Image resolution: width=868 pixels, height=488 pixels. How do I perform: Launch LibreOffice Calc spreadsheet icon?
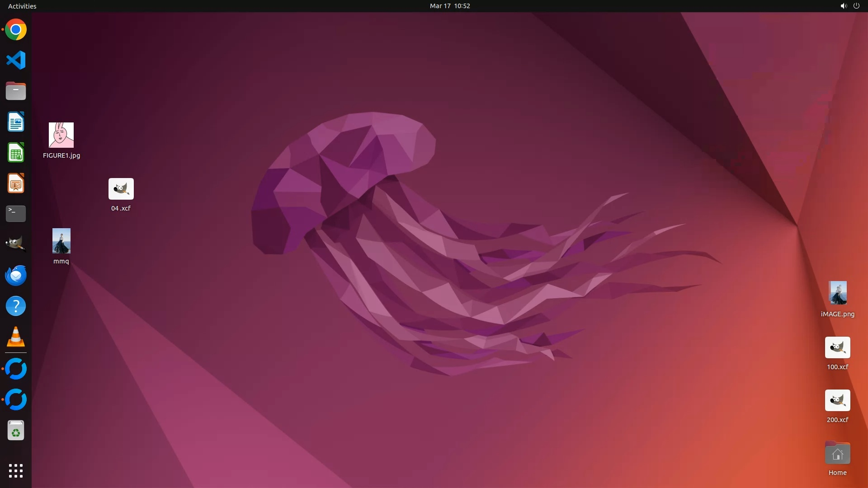point(16,153)
